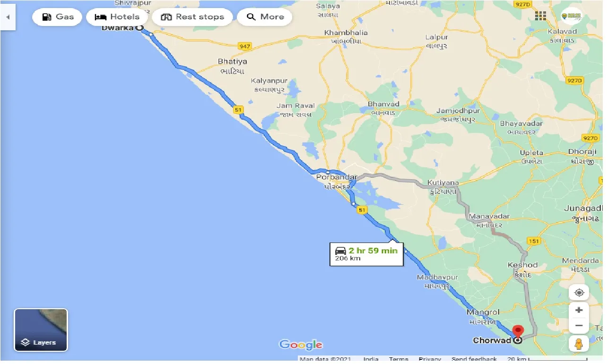Screen dimensions: 607x364
Task: Center map on my location
Action: click(x=579, y=292)
